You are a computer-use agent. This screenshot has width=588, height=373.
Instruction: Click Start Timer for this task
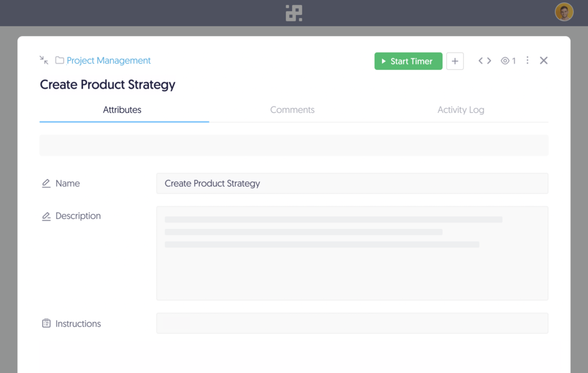tap(408, 61)
